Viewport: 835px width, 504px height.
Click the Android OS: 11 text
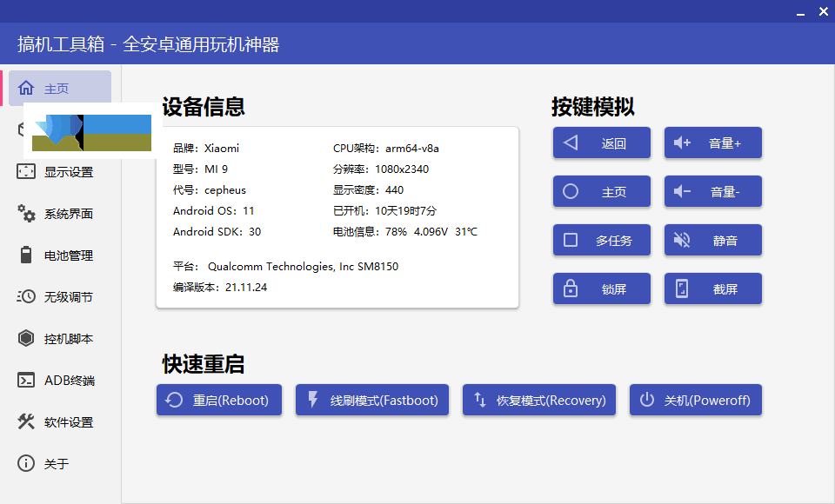pyautogui.click(x=214, y=210)
